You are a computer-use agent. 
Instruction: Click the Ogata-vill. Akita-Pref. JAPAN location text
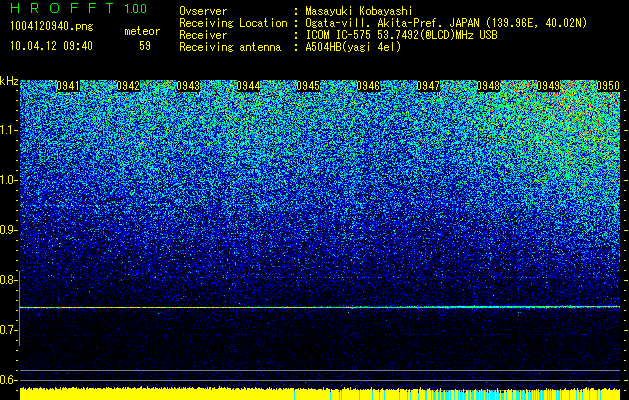pos(446,23)
